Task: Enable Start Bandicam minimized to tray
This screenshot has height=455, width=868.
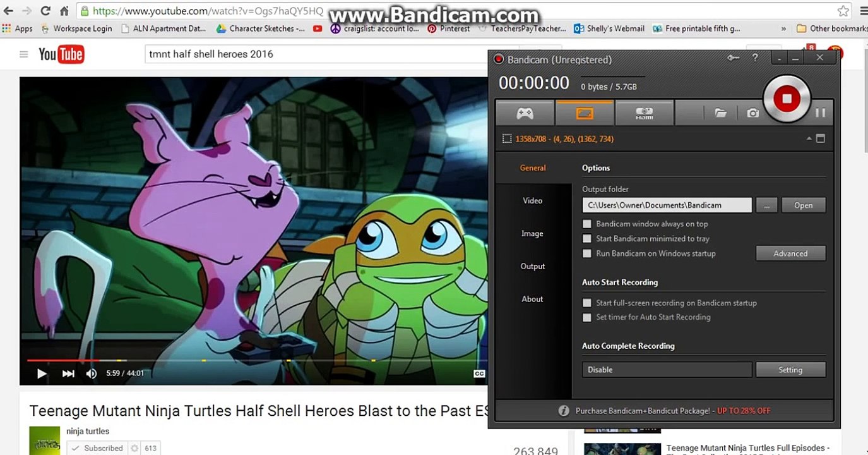Action: (587, 239)
